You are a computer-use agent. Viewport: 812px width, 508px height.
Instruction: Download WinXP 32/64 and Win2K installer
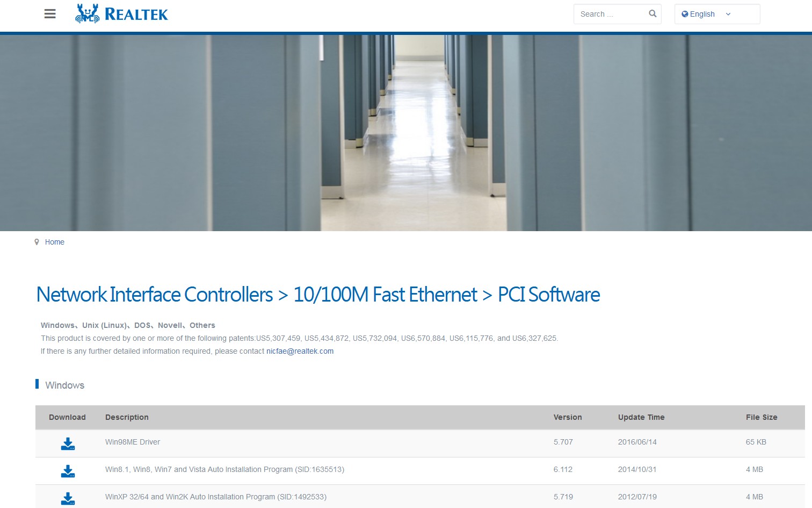[68, 498]
